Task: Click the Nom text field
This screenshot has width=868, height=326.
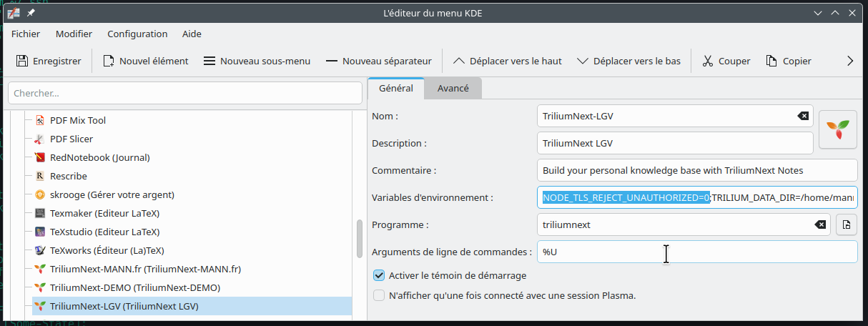Action: click(675, 116)
